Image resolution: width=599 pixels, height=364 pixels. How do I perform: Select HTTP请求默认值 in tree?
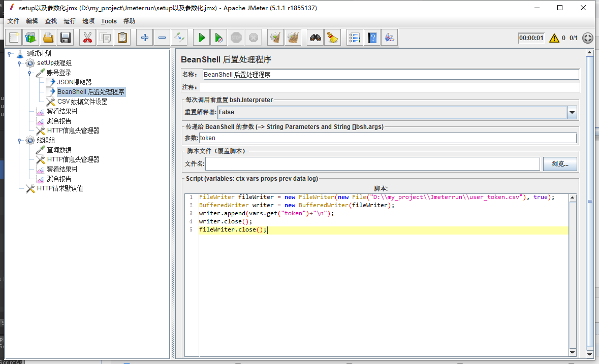coord(60,188)
